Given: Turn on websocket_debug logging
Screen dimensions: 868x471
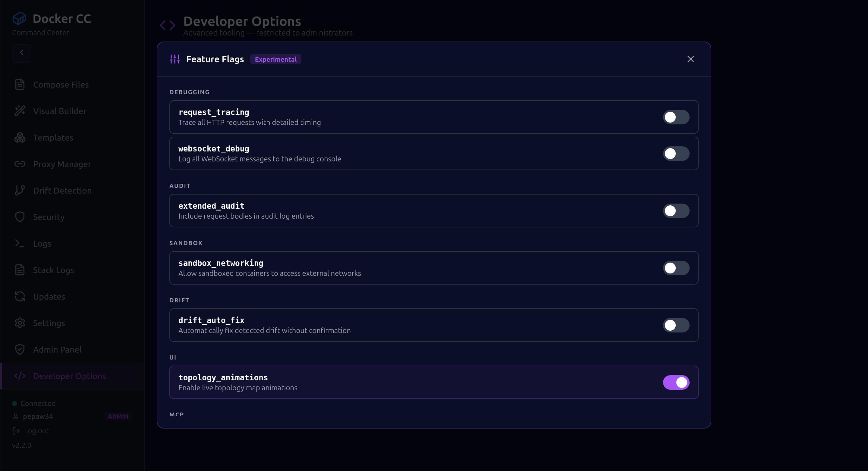Looking at the screenshot, I should coord(676,153).
